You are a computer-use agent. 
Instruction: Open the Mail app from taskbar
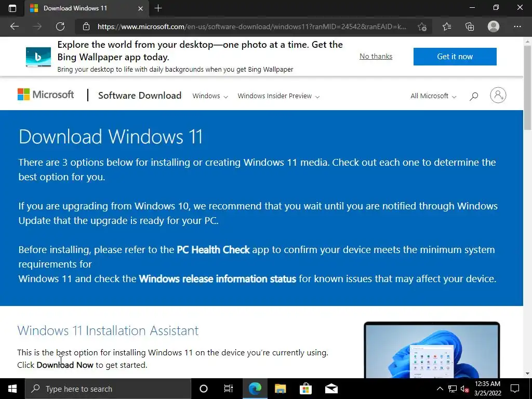(331, 389)
